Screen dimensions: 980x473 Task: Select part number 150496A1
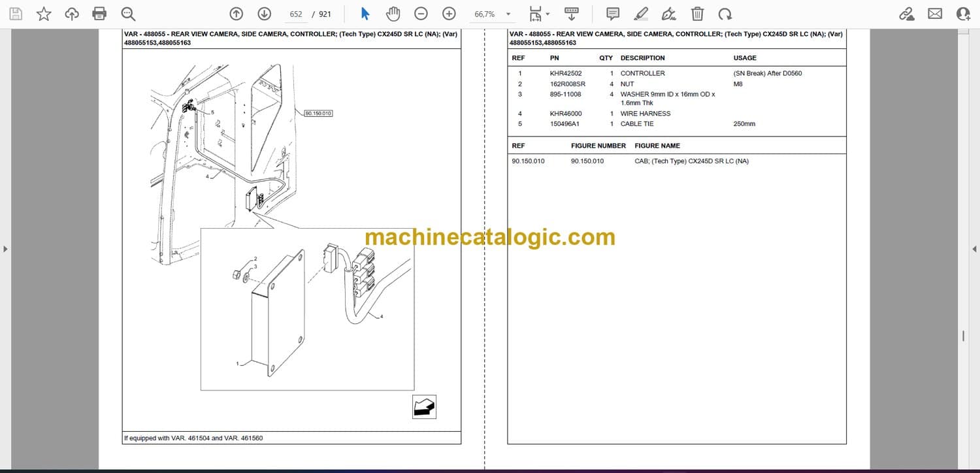point(565,124)
